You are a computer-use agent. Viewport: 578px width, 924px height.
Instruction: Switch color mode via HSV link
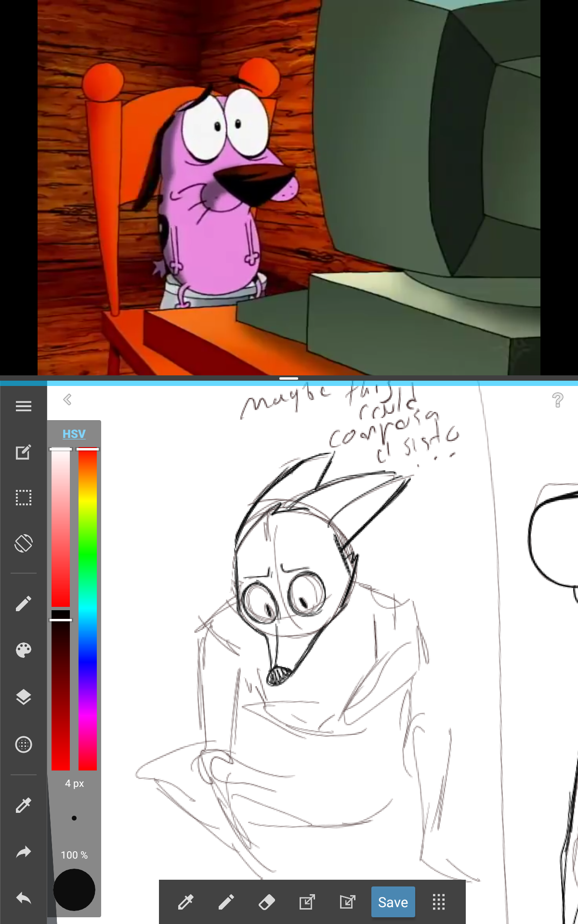coord(74,434)
